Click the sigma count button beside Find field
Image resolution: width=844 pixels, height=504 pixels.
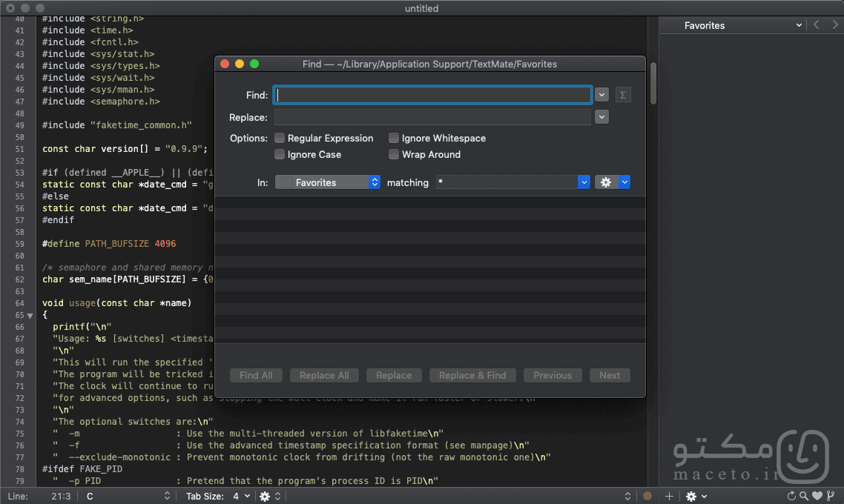pyautogui.click(x=623, y=95)
